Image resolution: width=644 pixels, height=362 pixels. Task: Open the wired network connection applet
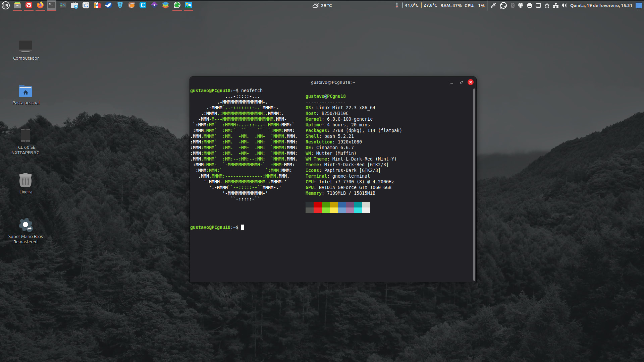coord(556,5)
